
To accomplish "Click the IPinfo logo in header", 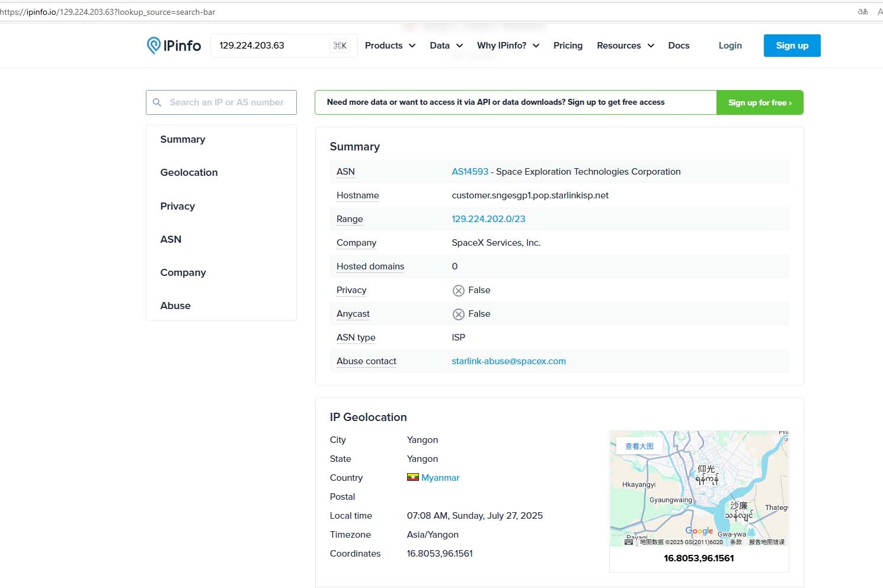I will pyautogui.click(x=174, y=46).
